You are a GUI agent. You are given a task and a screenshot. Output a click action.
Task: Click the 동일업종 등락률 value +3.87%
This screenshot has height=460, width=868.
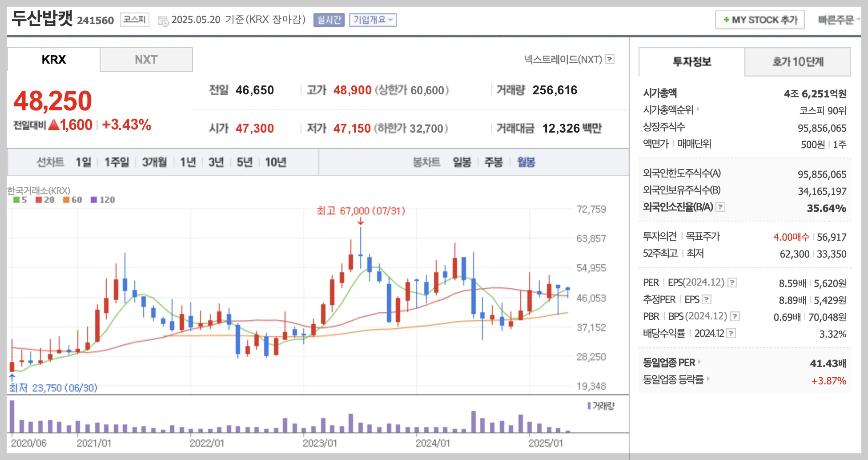[x=829, y=381]
